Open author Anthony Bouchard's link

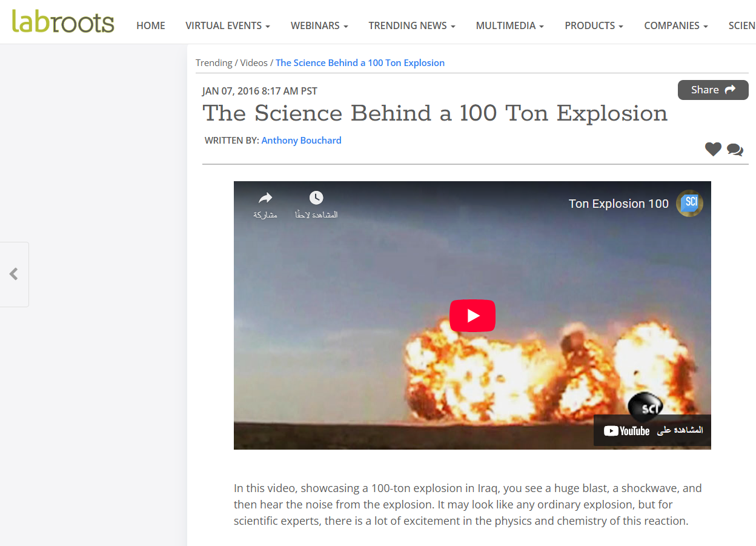tap(301, 140)
